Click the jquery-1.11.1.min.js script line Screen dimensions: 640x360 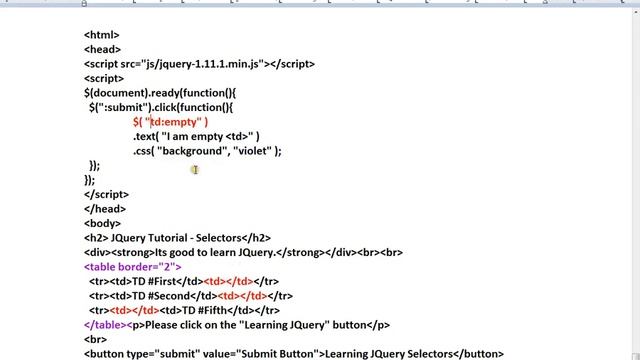pos(199,64)
